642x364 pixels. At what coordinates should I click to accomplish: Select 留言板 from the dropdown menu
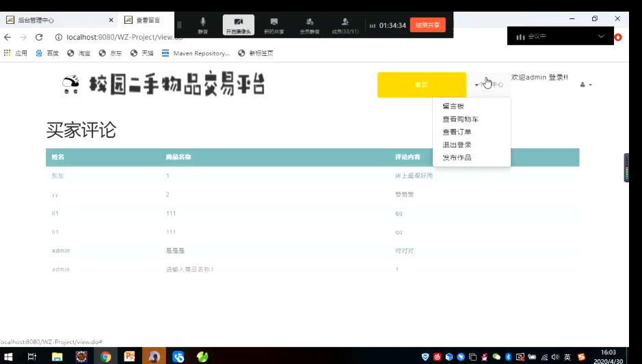[x=453, y=106]
